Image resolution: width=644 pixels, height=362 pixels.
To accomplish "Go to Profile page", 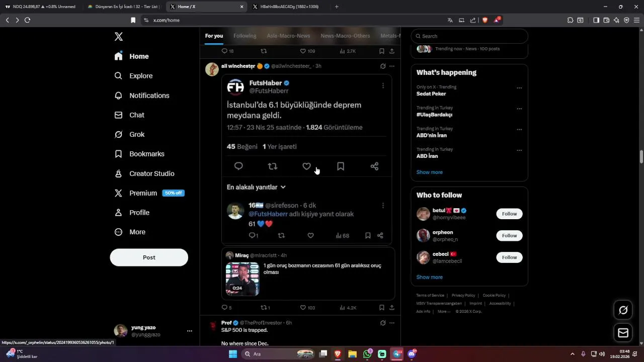I will pos(132,213).
